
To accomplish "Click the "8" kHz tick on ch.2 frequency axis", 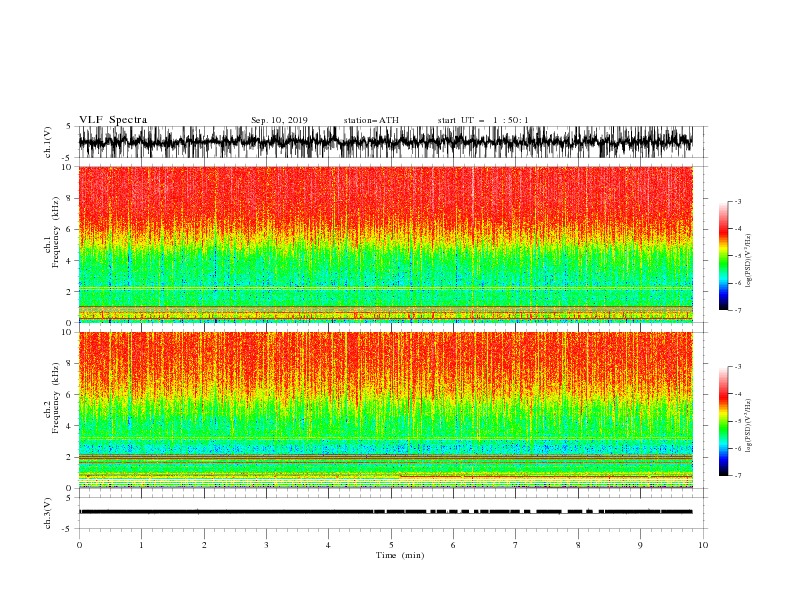I will [70, 363].
